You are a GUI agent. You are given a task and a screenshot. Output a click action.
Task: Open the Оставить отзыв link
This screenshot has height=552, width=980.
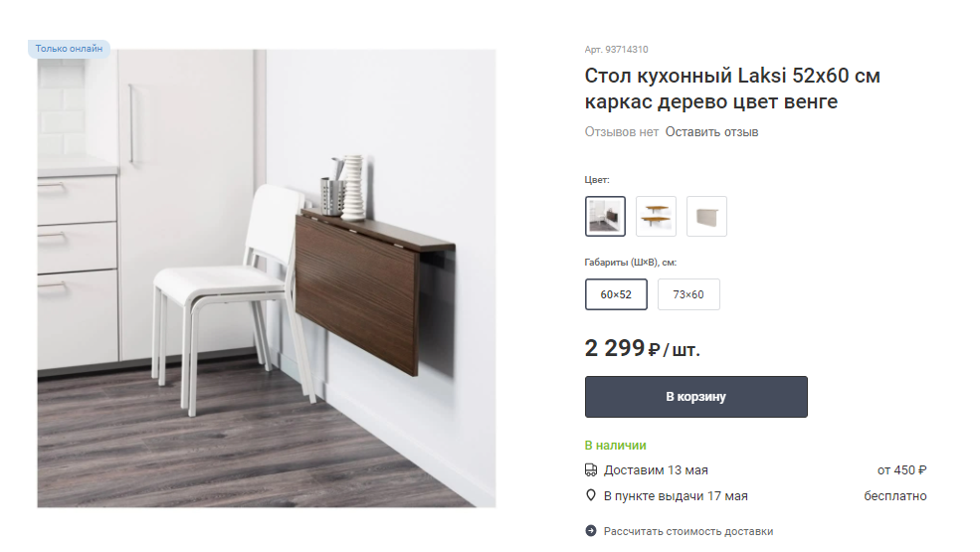tap(712, 132)
